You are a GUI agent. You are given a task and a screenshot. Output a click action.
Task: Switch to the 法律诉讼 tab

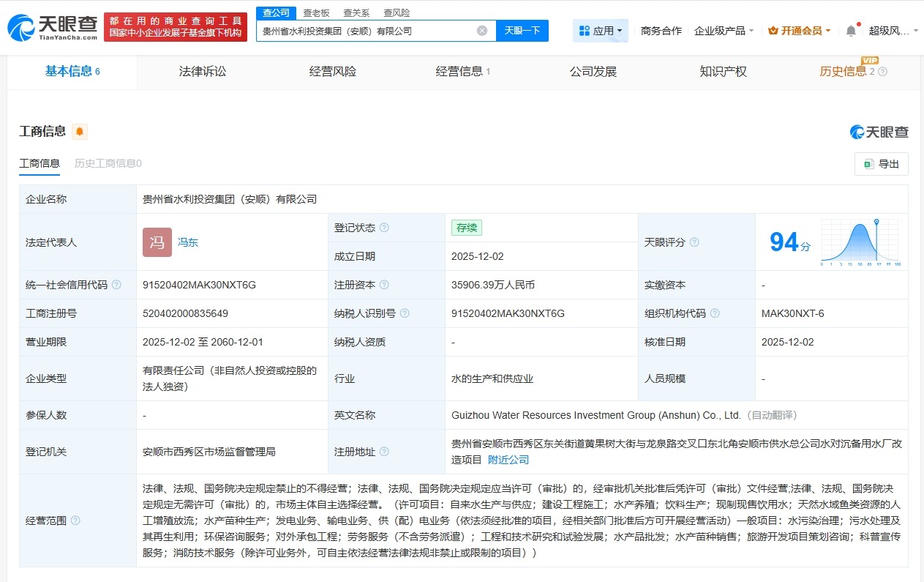point(202,72)
